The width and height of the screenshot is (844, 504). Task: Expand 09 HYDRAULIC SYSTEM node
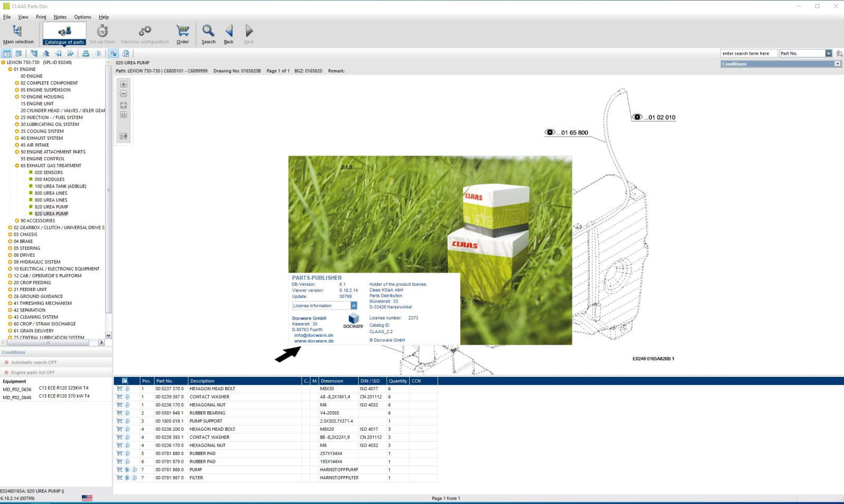tap(10, 262)
